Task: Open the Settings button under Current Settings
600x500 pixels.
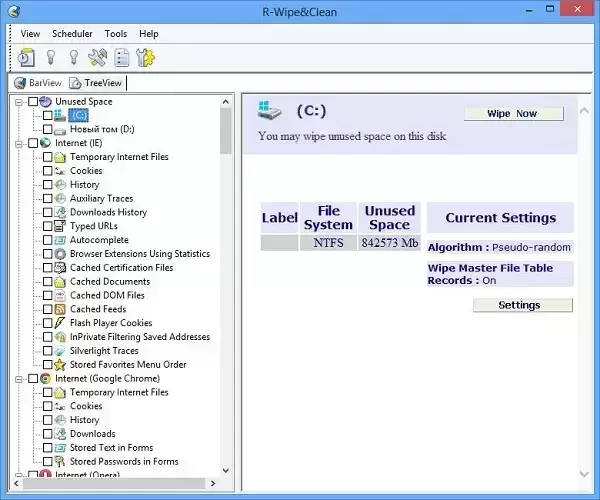Action: (522, 305)
